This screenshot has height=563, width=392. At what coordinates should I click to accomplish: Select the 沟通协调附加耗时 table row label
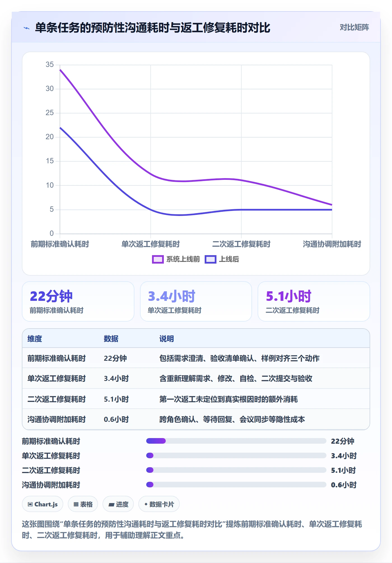[x=57, y=419]
